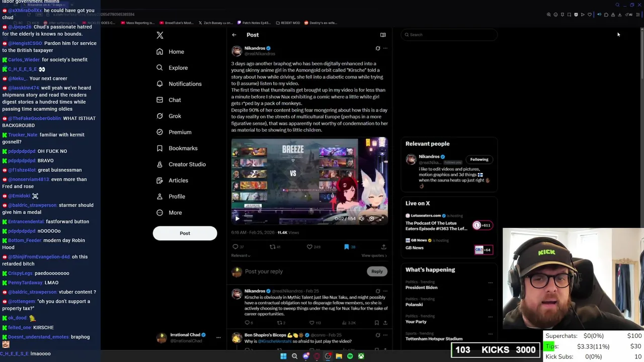Screen dimensions: 644x362
Task: Open options for the Your Party trend
Action: pos(490,317)
